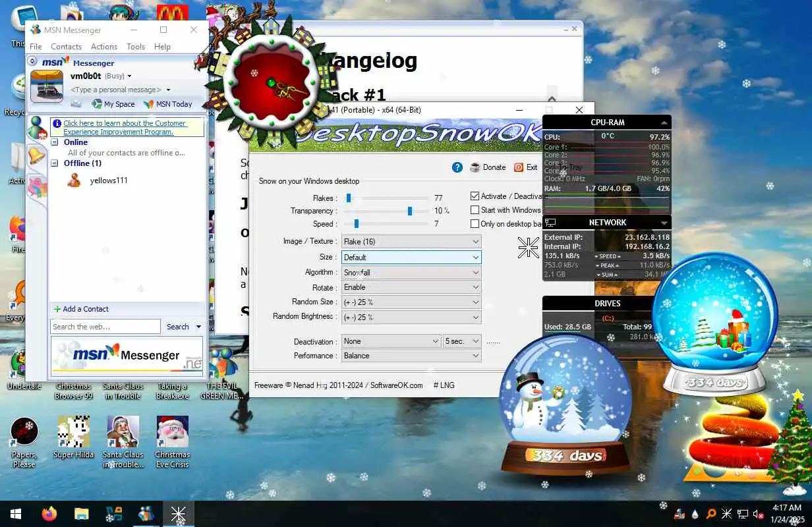812x527 pixels.
Task: Open the DesktopSnowOK help question mark icon
Action: 457,167
